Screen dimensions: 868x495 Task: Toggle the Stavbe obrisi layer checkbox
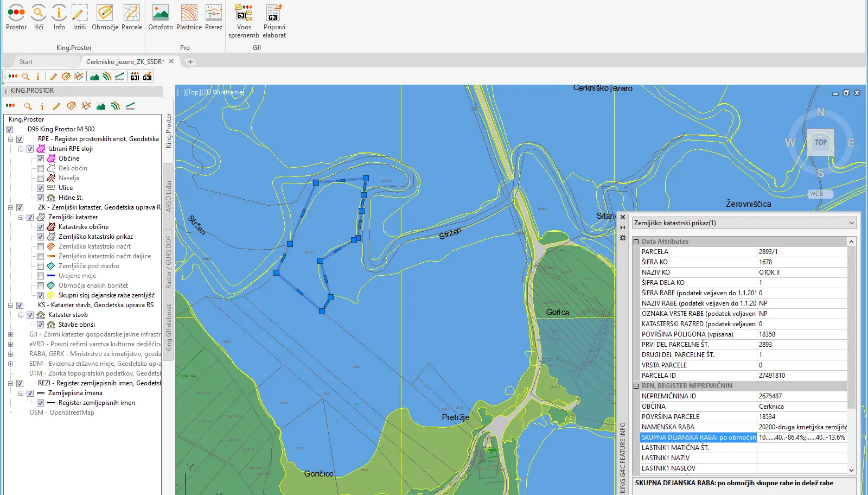(x=40, y=325)
